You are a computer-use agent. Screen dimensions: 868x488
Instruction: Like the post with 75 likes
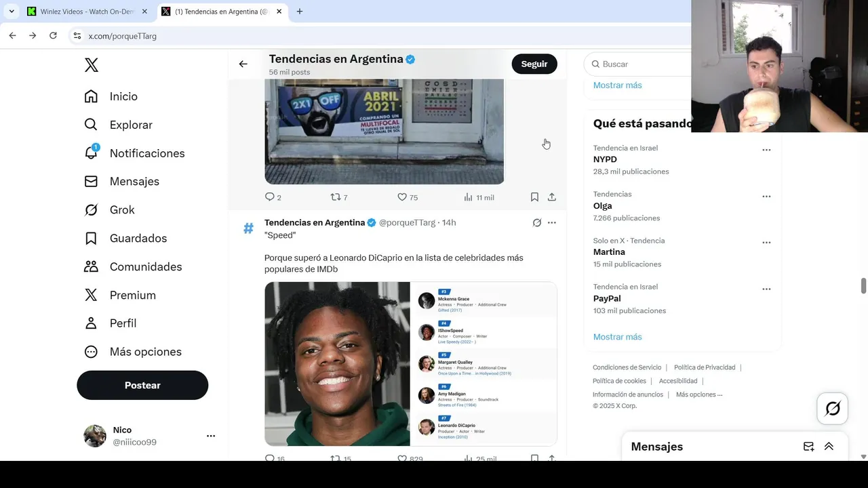[407, 197]
